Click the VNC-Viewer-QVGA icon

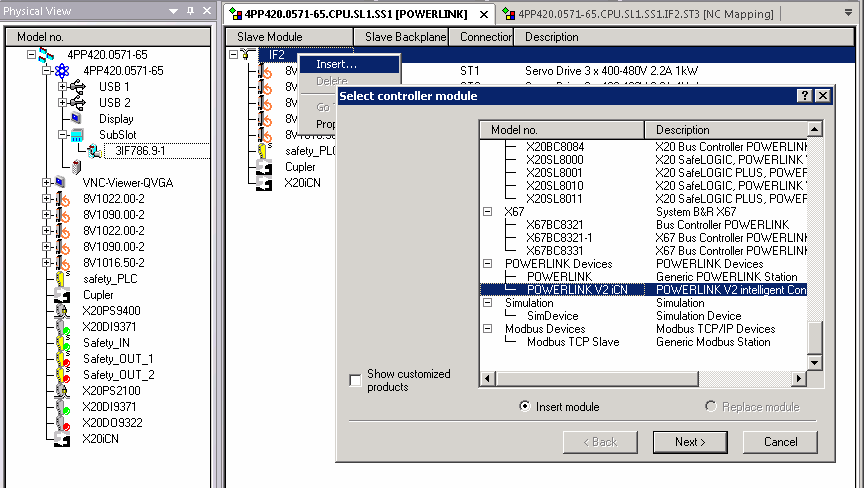[x=60, y=183]
